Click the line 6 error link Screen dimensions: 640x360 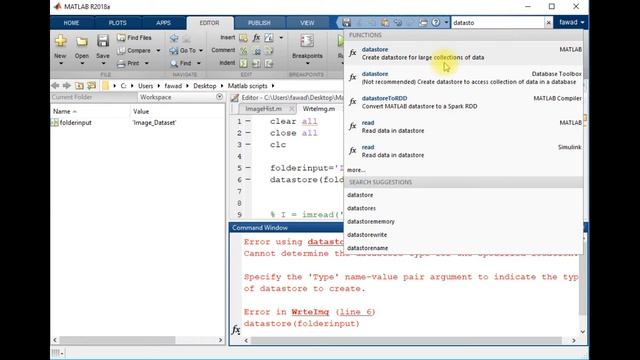356,312
